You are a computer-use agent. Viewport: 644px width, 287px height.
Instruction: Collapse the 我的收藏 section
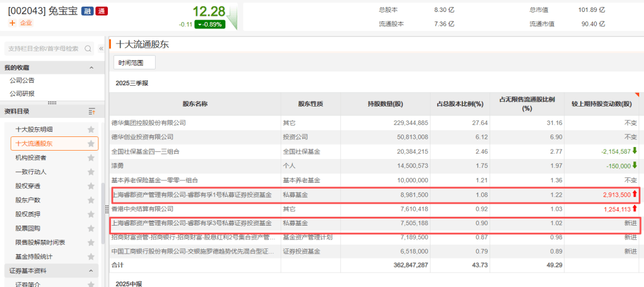click(x=91, y=68)
